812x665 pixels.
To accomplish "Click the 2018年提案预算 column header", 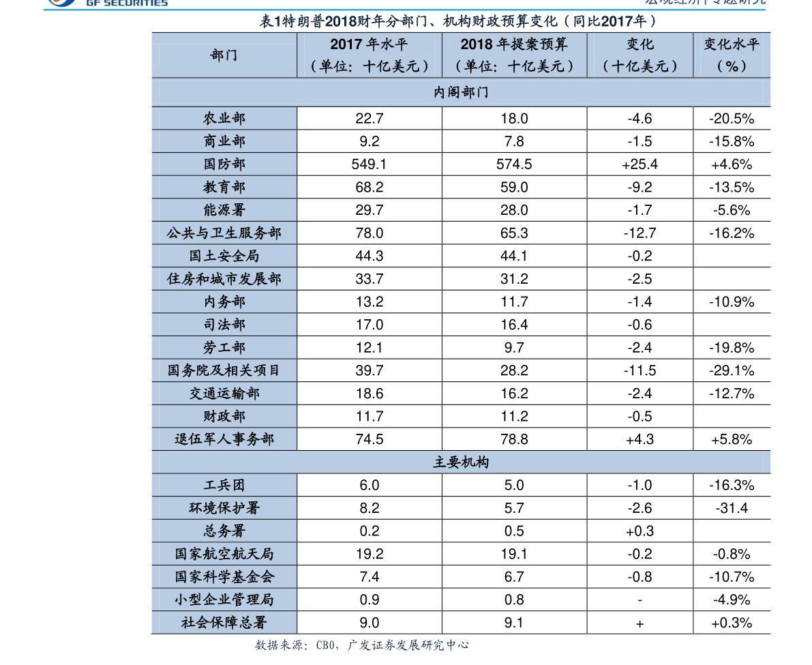I will (514, 55).
